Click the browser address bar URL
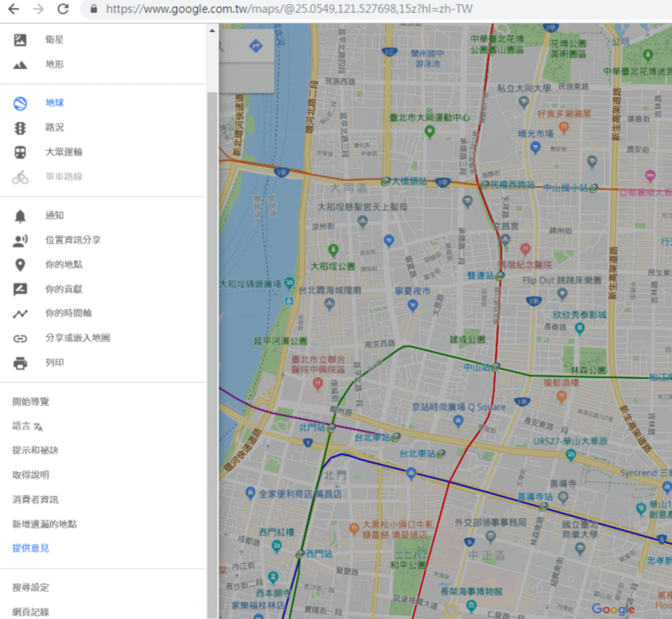The image size is (672, 619). [x=290, y=9]
